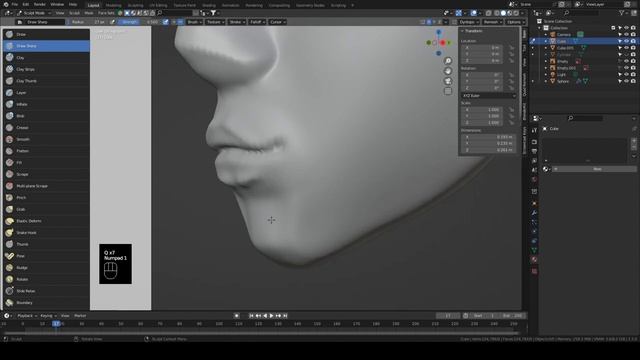Open the Playback menu in timeline

(x=26, y=316)
